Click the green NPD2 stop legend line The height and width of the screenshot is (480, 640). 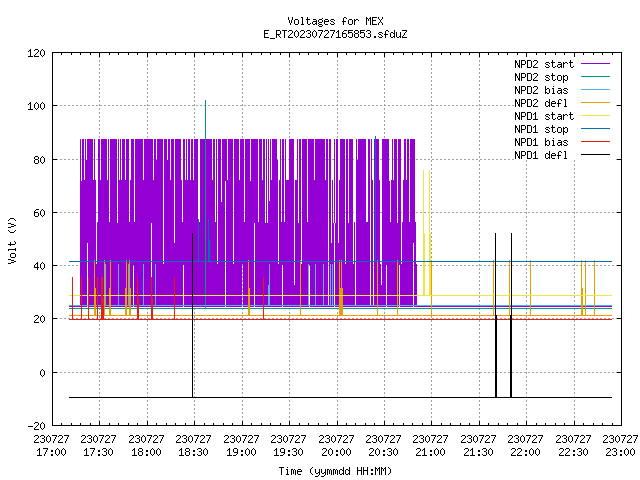[595, 77]
